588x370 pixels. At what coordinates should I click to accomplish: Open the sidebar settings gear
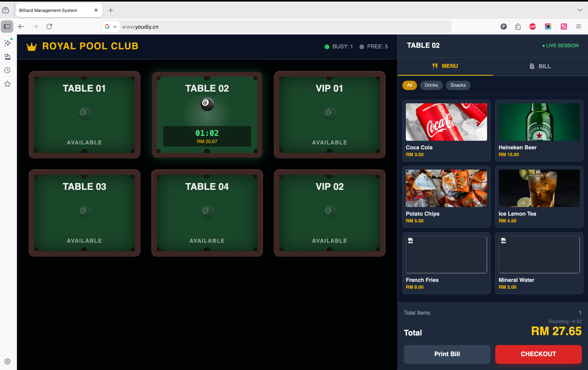7,361
